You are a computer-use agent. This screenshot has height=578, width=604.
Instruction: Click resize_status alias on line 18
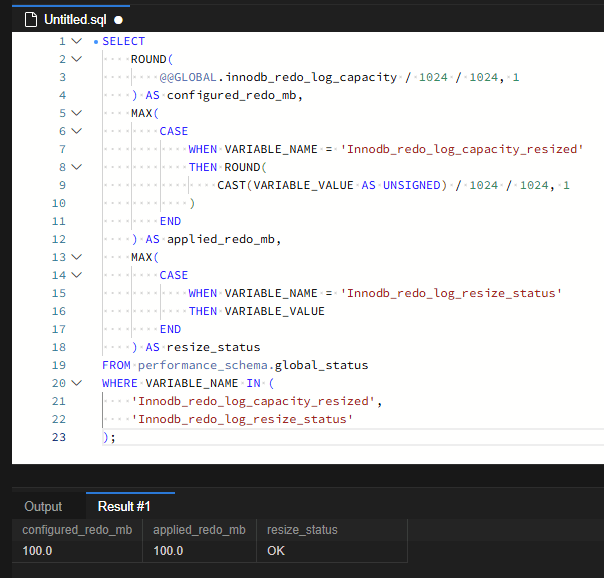tap(213, 347)
